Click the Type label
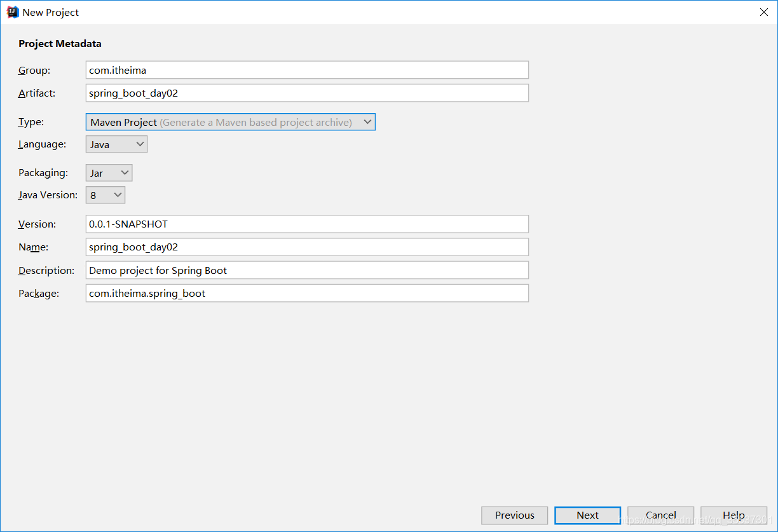Viewport: 778px width, 532px height. pyautogui.click(x=31, y=122)
